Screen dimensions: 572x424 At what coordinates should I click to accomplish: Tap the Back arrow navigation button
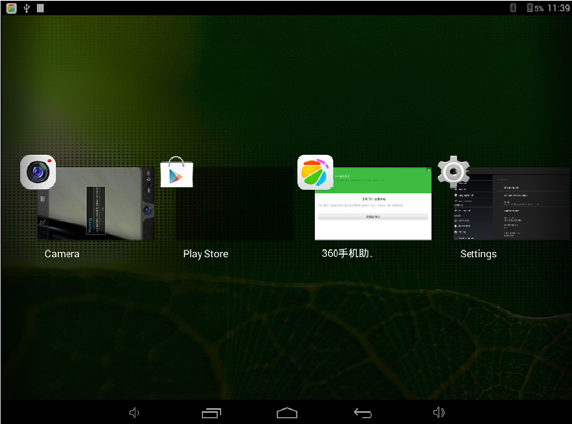tap(363, 413)
